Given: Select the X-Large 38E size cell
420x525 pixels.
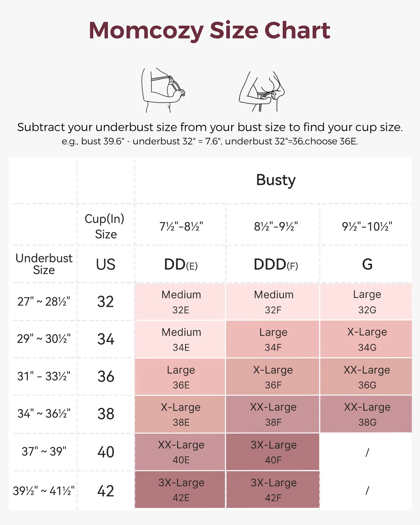Looking at the screenshot, I should pyautogui.click(x=181, y=414).
